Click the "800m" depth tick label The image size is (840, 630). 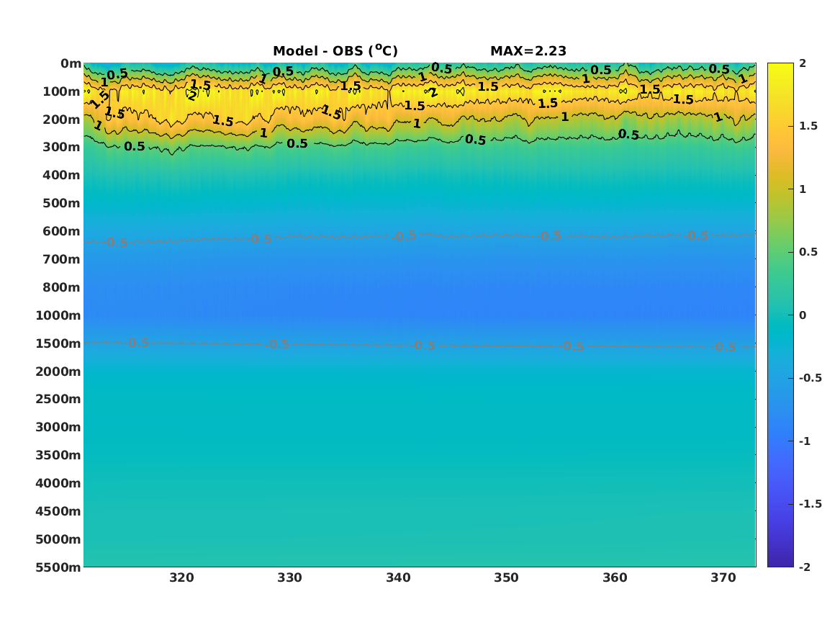pyautogui.click(x=62, y=287)
